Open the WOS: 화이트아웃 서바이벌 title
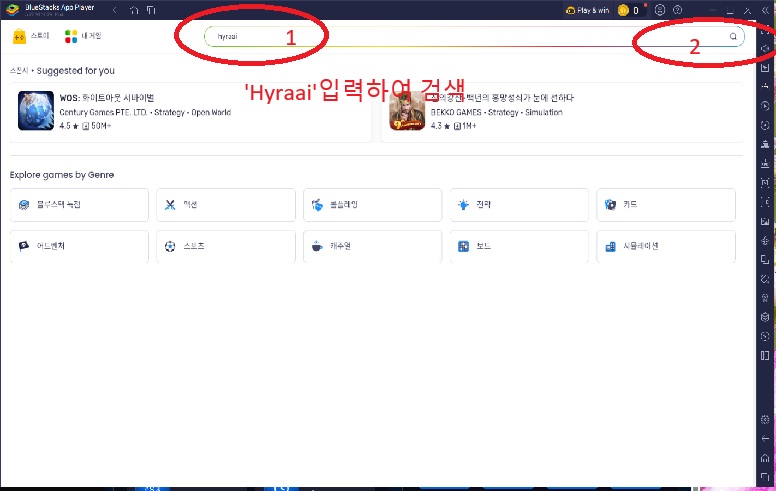This screenshot has width=776, height=491. [107, 98]
